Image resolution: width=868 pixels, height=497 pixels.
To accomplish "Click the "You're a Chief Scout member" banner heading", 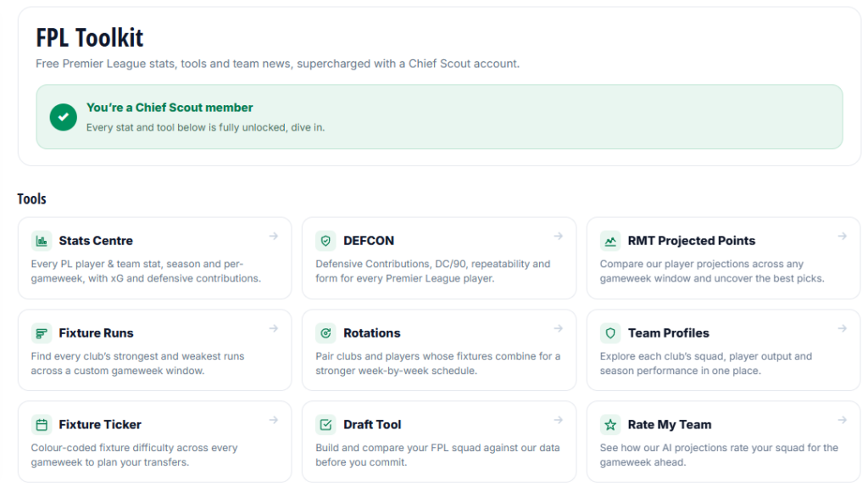I will 170,108.
